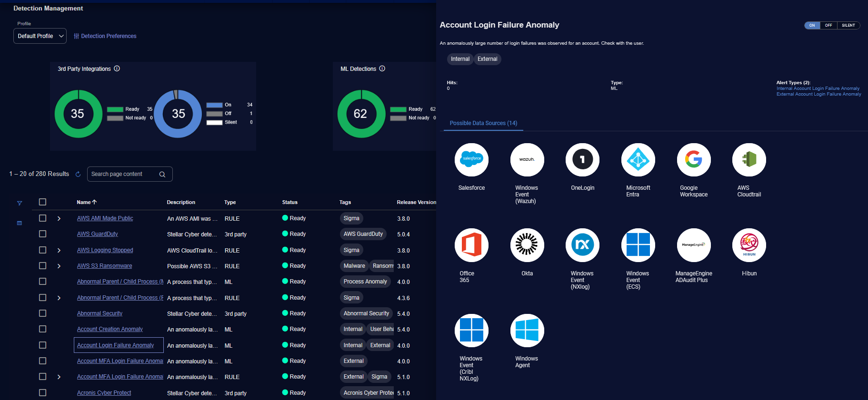Switch to Possible Data Sources (14) tab
Image resolution: width=868 pixels, height=400 pixels.
point(483,123)
